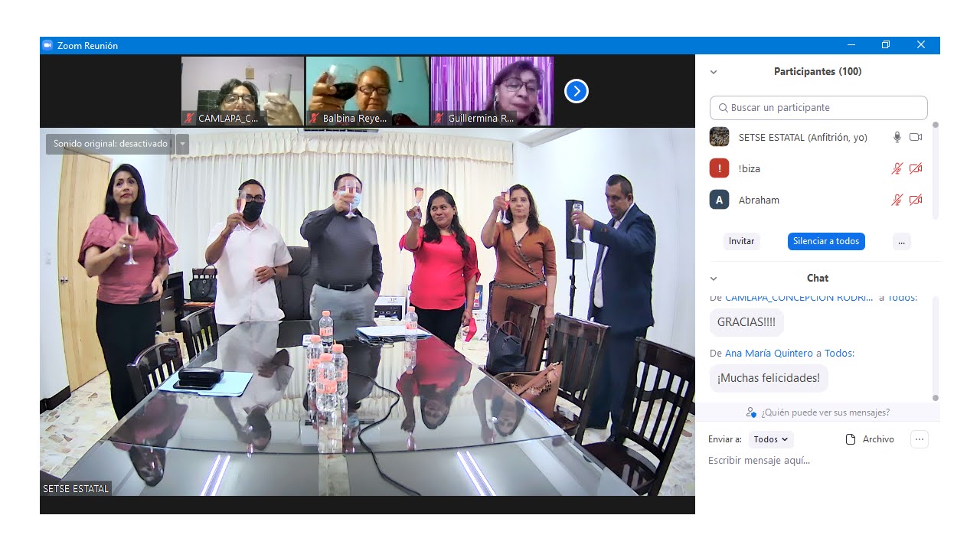Click the GRACIAS!!!! chat message
Image resolution: width=980 pixels, height=551 pixels.
(x=746, y=322)
